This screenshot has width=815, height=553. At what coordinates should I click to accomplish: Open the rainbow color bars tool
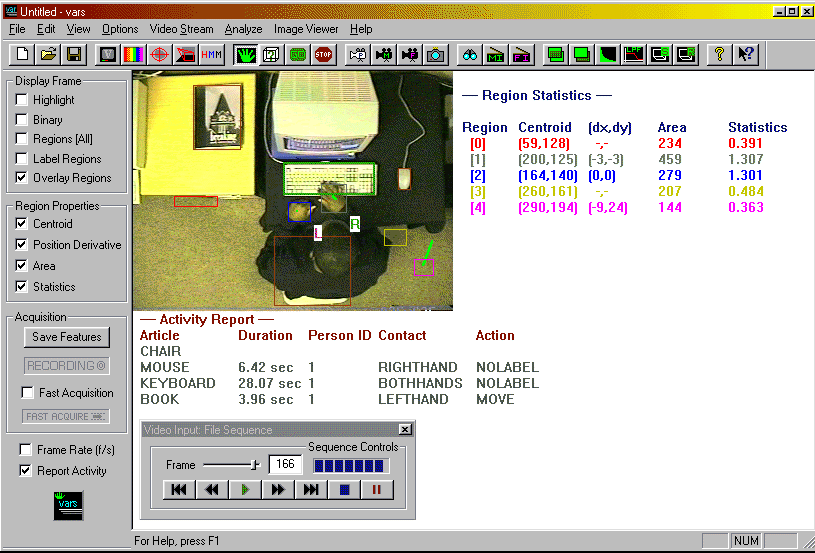tap(133, 54)
